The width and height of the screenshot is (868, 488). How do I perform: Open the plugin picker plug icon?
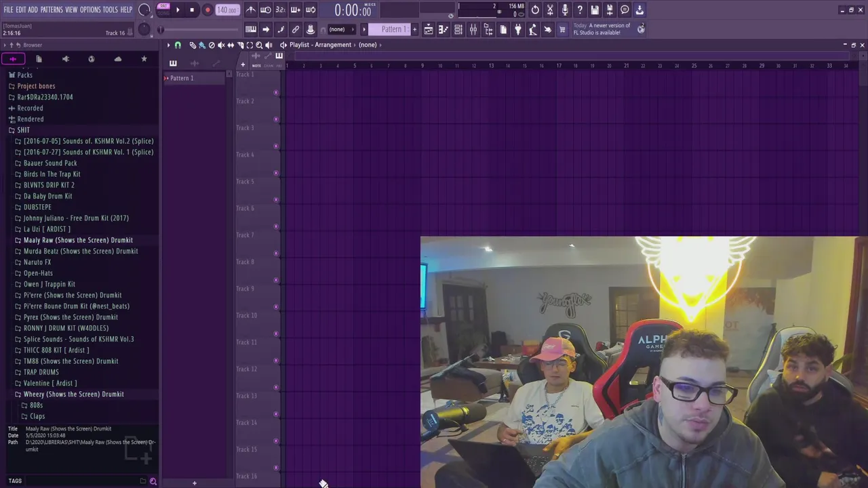pyautogui.click(x=518, y=29)
